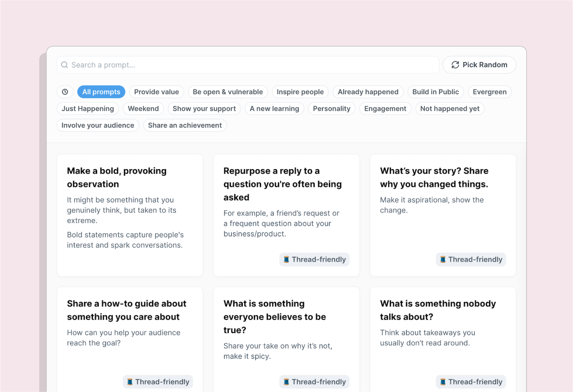The height and width of the screenshot is (392, 573).
Task: Click the search magnifier icon
Action: [x=64, y=65]
